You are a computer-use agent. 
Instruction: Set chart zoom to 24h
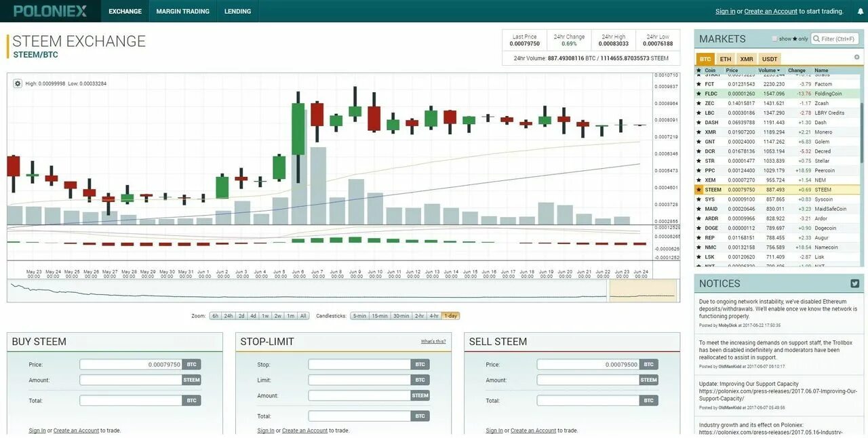pos(229,316)
